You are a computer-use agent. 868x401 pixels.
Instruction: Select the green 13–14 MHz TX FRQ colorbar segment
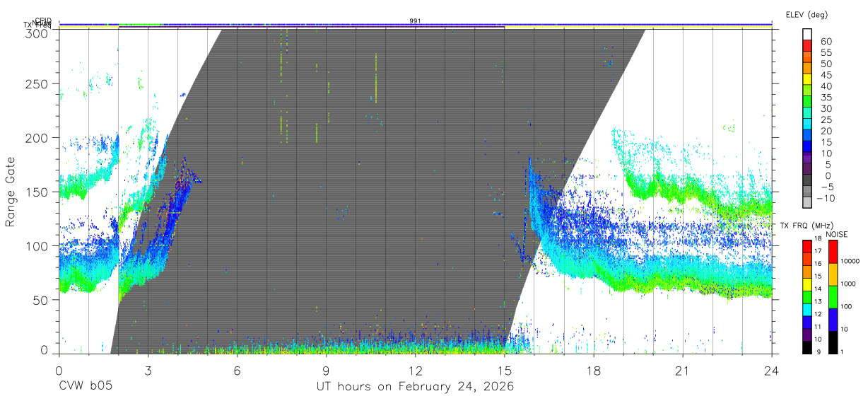807,297
